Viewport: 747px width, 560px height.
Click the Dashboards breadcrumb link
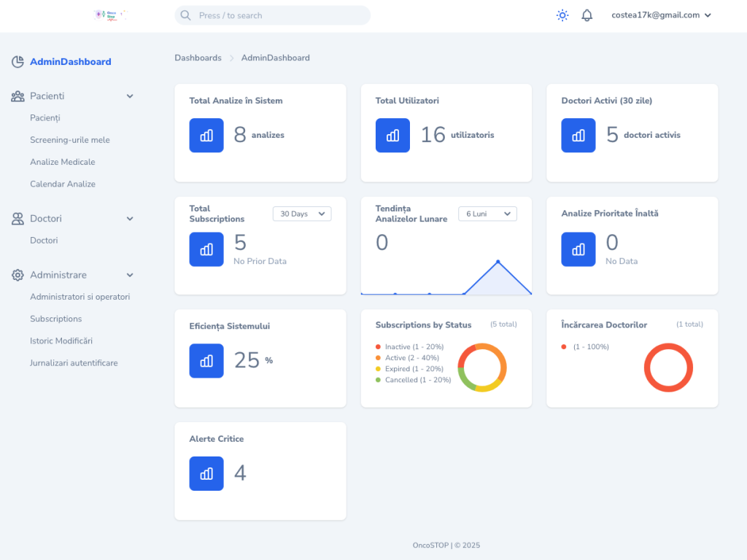click(x=198, y=58)
